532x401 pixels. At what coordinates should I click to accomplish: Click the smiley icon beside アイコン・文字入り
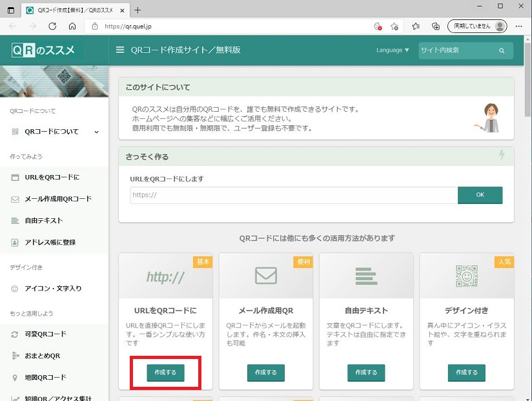click(x=15, y=289)
